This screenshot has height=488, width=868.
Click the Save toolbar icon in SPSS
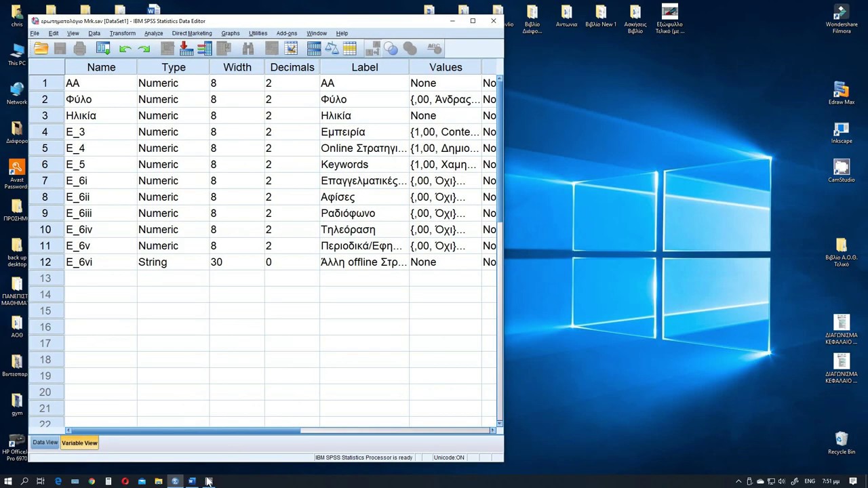[60, 48]
